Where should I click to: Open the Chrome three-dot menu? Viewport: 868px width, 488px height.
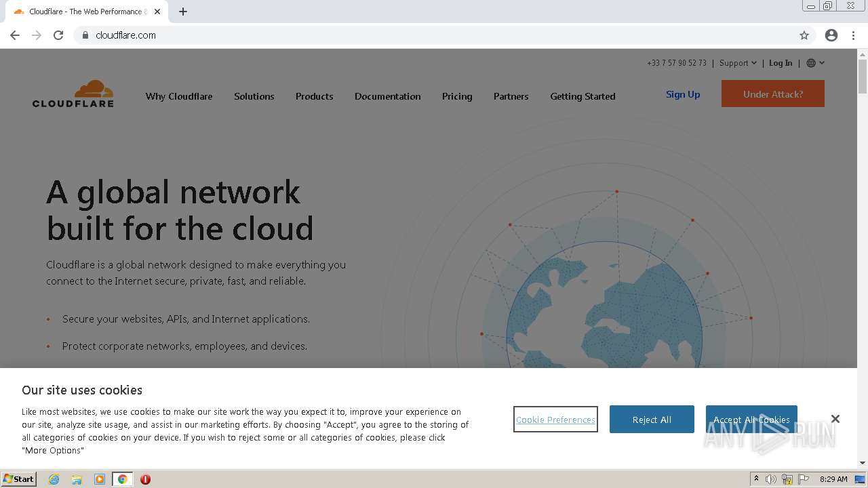[853, 35]
